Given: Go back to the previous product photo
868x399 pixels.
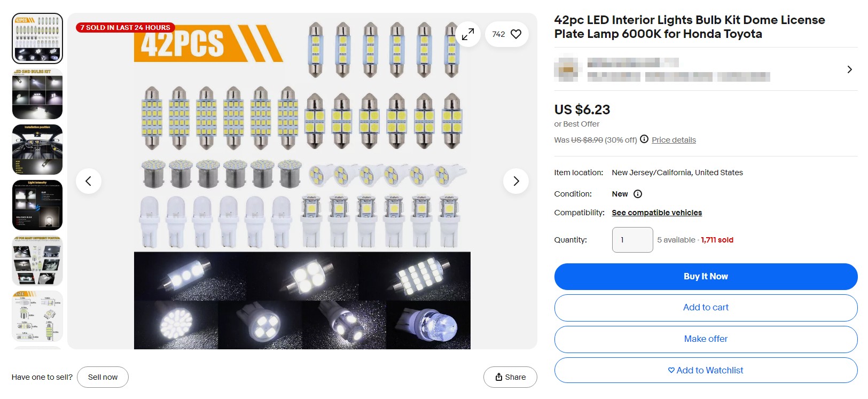Looking at the screenshot, I should (x=89, y=181).
